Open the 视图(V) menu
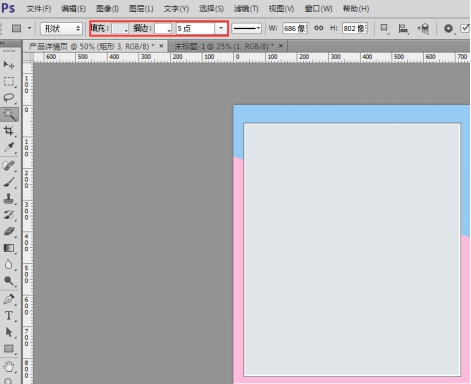 pyautogui.click(x=281, y=9)
